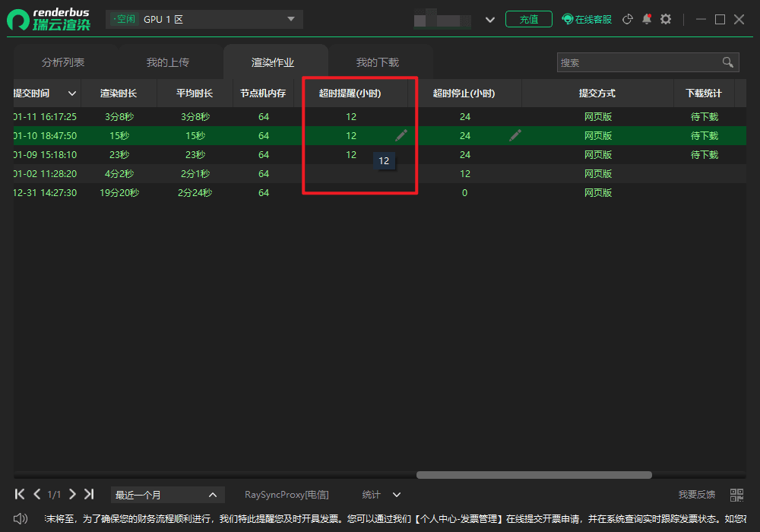Edit 超时停止 value with the pencil icon

coord(515,135)
